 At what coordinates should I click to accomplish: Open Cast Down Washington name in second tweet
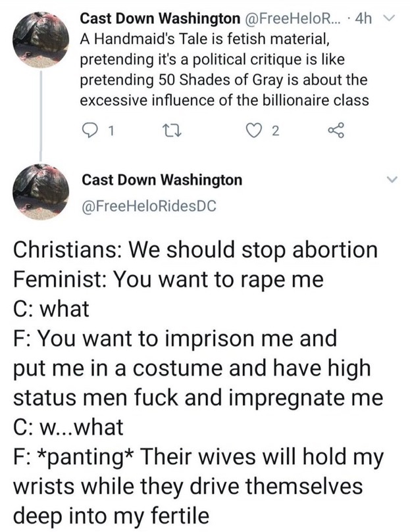click(x=162, y=180)
